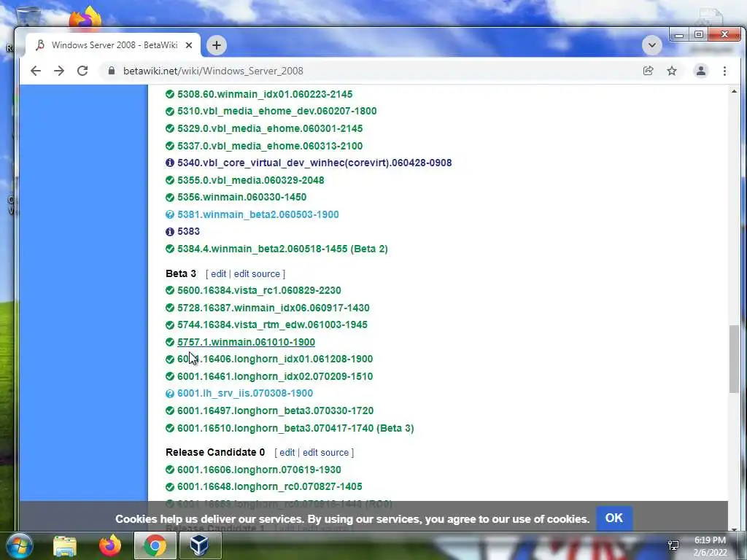Click edit link beside Release Candidate 0
This screenshot has width=747, height=560.
tap(287, 452)
